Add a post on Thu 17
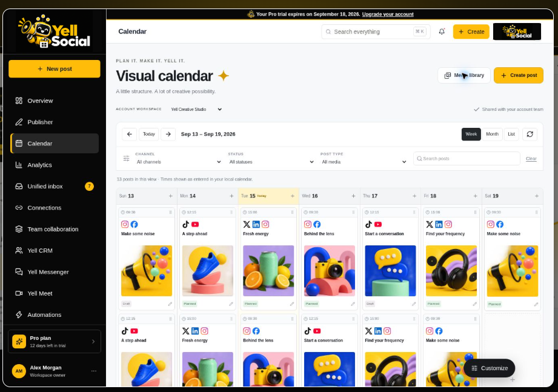Screen dimensions: 558x392 pos(414,196)
